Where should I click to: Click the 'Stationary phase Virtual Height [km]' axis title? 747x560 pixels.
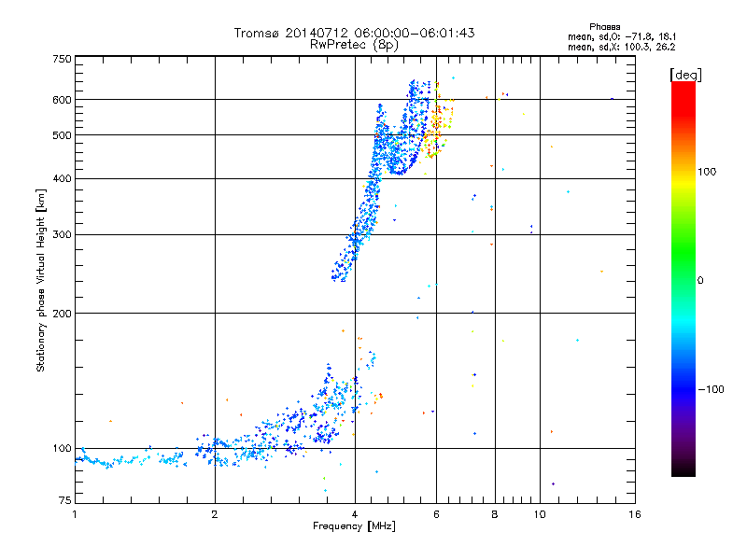tap(41, 280)
